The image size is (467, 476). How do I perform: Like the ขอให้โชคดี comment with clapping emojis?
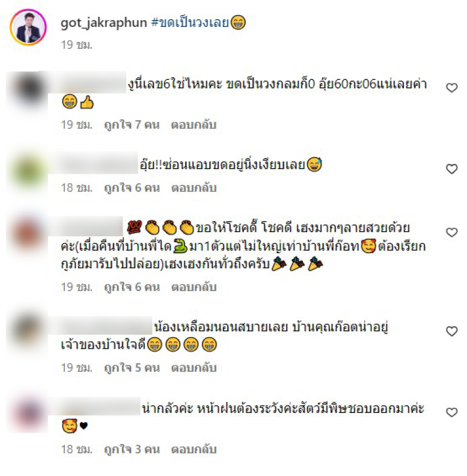click(451, 232)
